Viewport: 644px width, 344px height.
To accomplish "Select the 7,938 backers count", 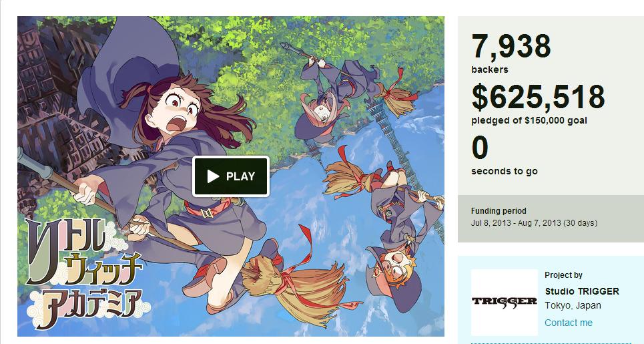I will [x=511, y=47].
